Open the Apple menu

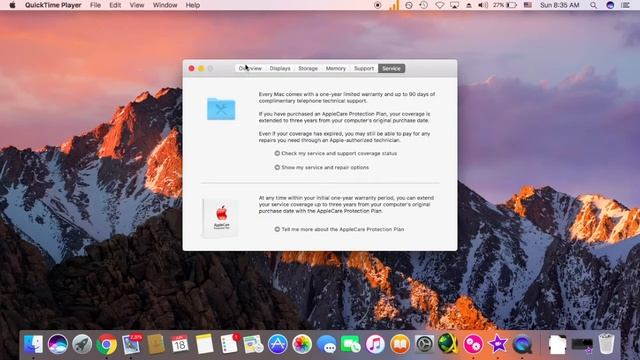[x=12, y=5]
